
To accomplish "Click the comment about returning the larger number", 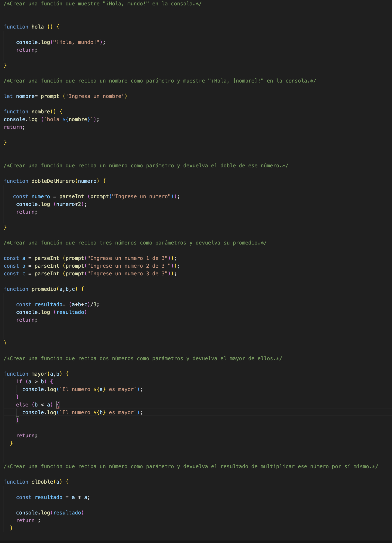I will [143, 358].
